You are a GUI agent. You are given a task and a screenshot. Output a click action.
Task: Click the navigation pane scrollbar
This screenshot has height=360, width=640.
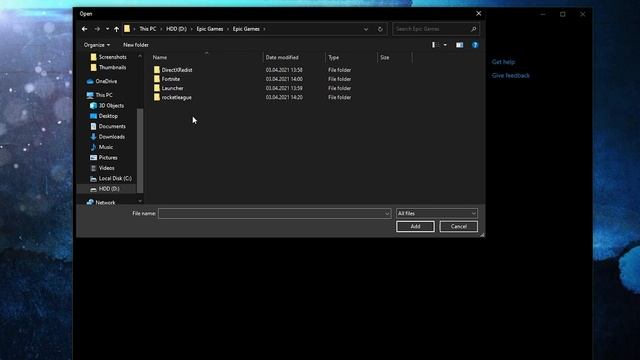pos(140,150)
